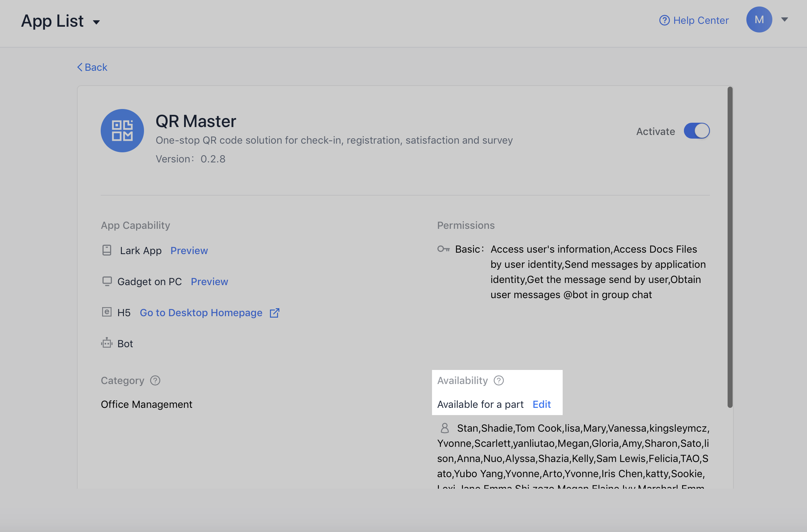Click the M user avatar

tap(759, 19)
